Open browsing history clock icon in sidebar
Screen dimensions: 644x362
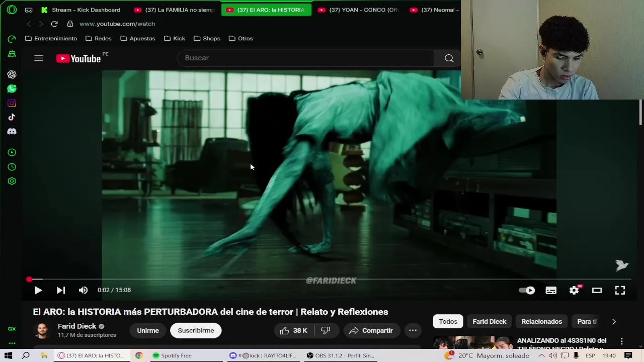(x=12, y=167)
